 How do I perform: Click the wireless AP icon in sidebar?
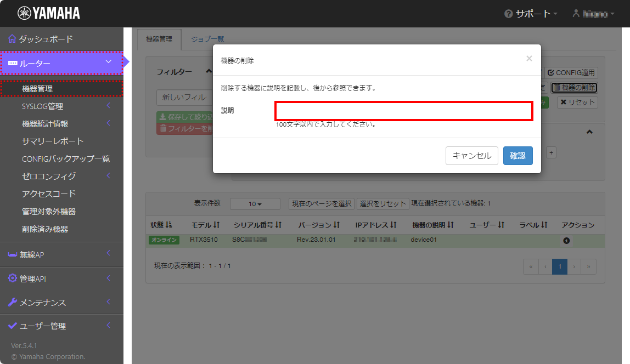(x=12, y=255)
